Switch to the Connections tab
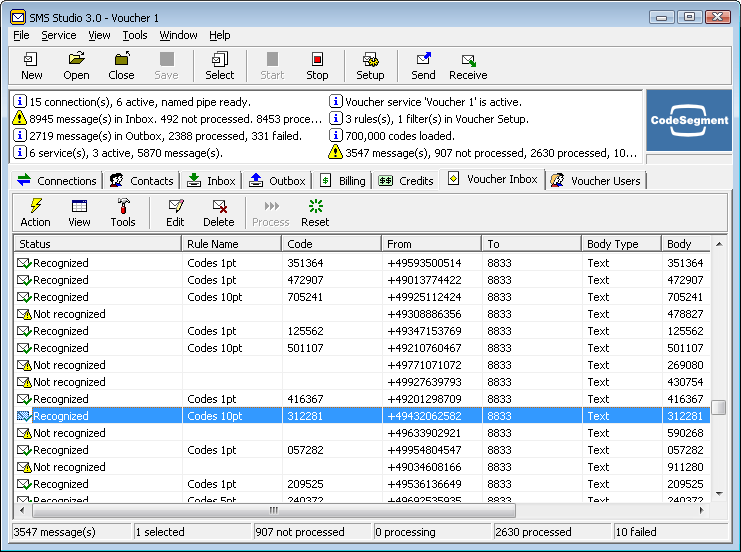 [57, 181]
